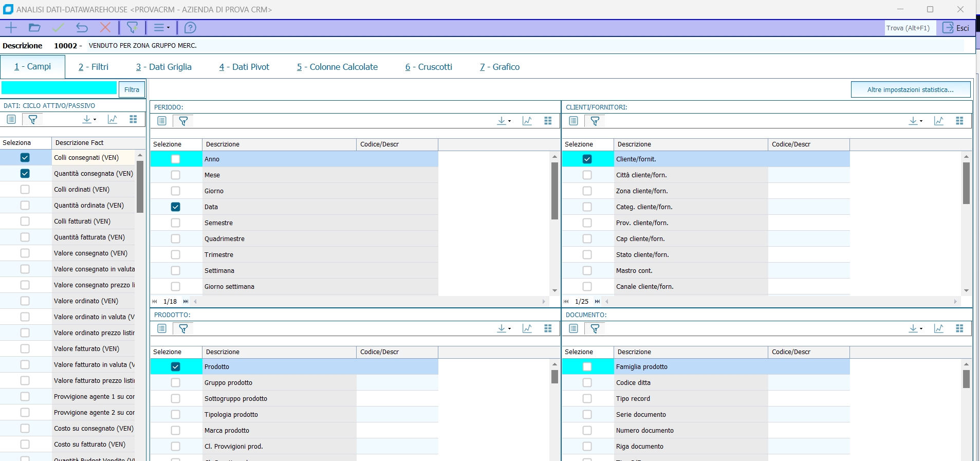The image size is (980, 461).
Task: Click the undo arrow toolbar icon
Action: (x=82, y=28)
